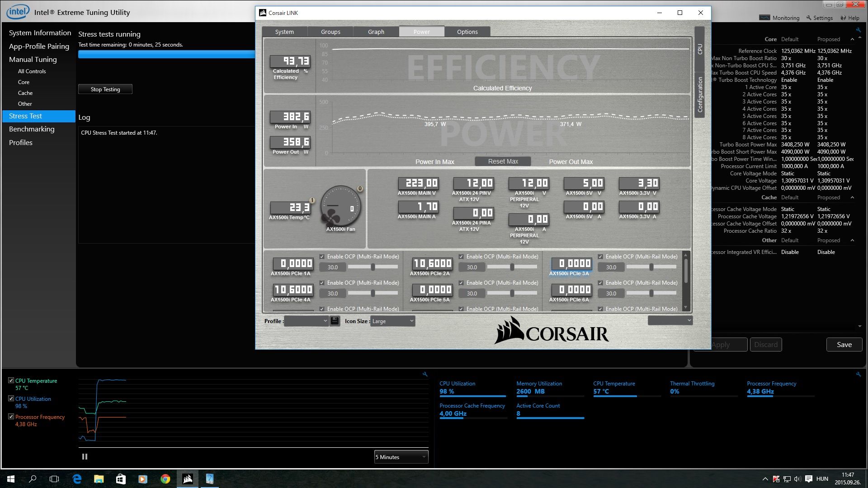Pause the monitoring graph
This screenshot has width=868, height=488.
coord(85,457)
